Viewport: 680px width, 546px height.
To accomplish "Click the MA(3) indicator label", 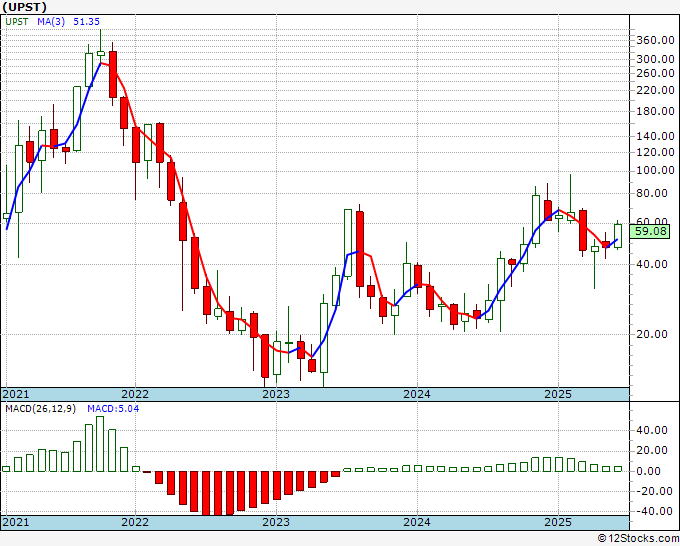I will 51,22.
